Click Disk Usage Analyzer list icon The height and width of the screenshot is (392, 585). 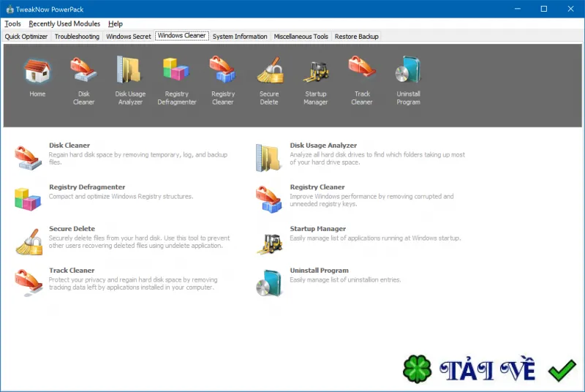(x=268, y=158)
